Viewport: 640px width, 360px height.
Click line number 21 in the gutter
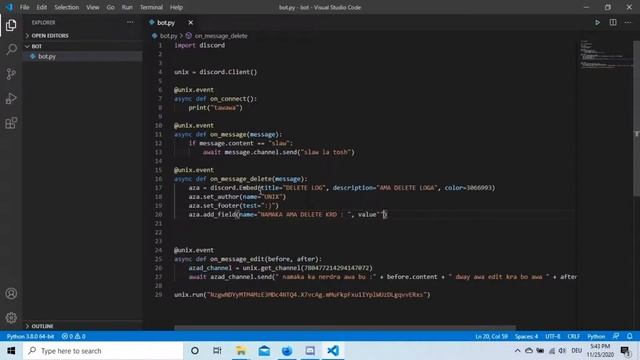pos(158,224)
